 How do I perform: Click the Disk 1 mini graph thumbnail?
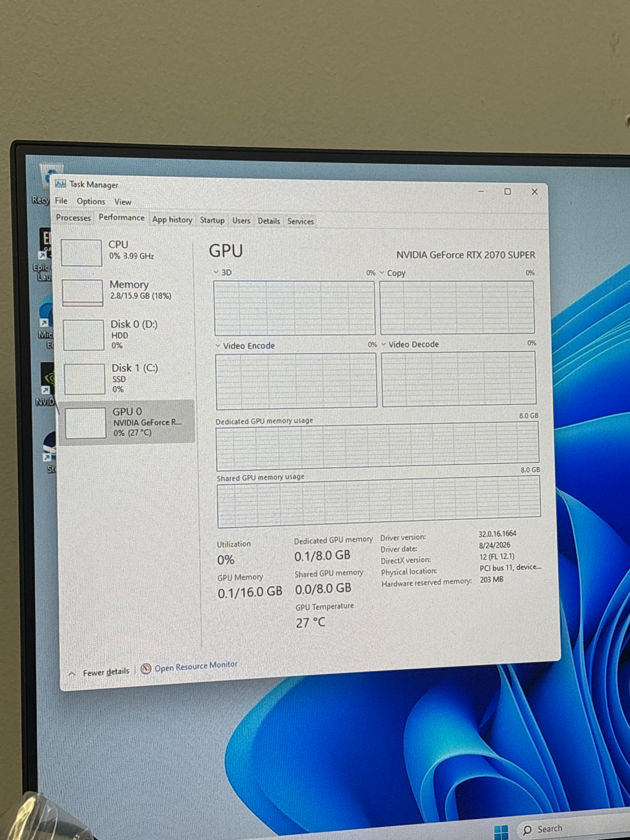85,379
